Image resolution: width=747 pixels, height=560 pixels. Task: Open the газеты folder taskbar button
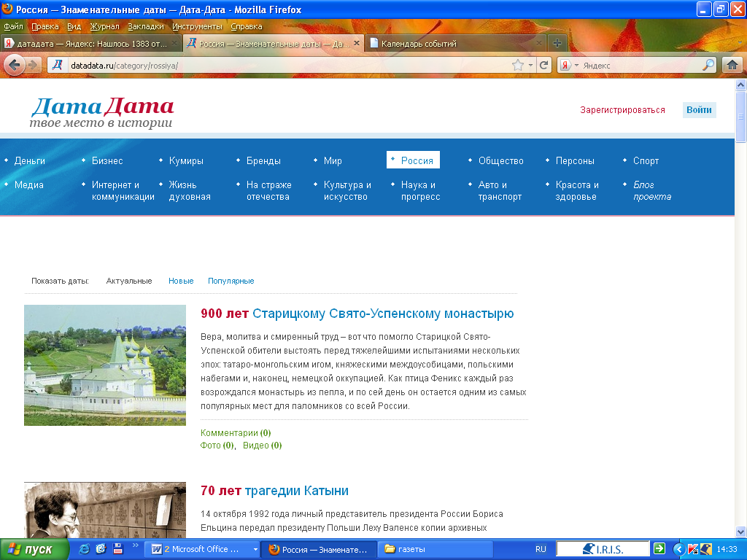[435, 549]
